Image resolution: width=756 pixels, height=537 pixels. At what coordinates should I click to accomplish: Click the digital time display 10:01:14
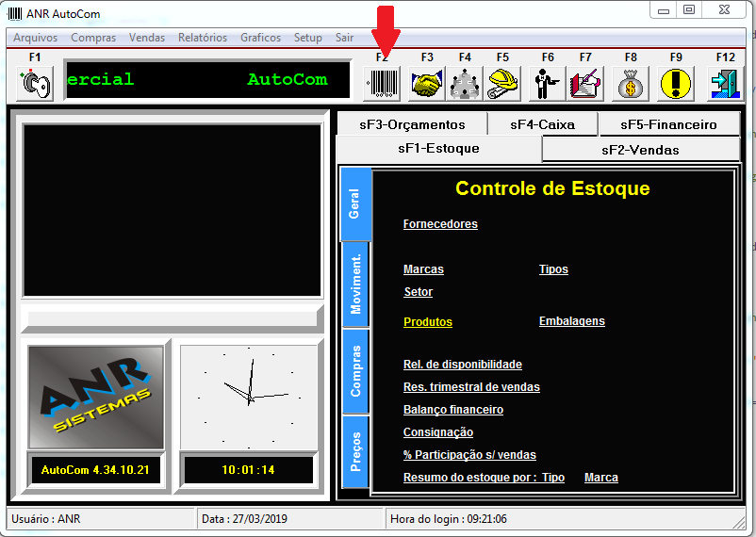(x=248, y=470)
